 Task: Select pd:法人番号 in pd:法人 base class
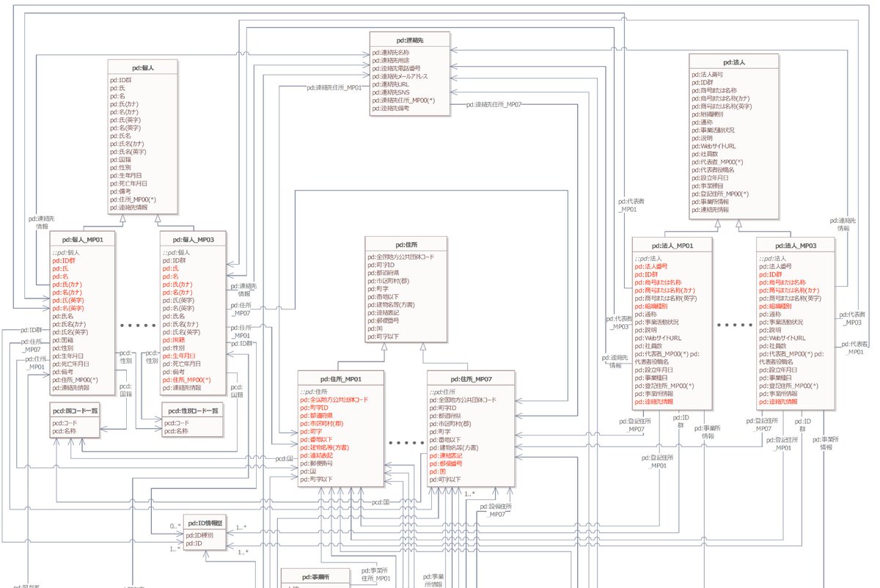pos(707,74)
